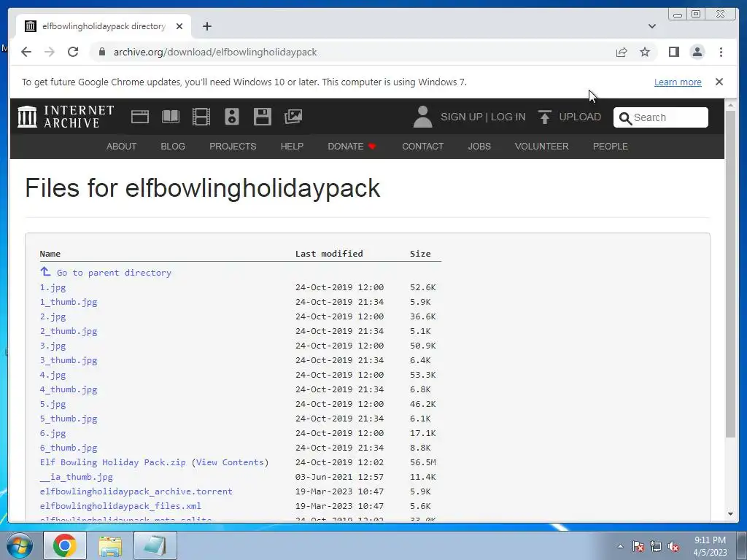
Task: Open the 6.jpg file link
Action: pyautogui.click(x=53, y=433)
